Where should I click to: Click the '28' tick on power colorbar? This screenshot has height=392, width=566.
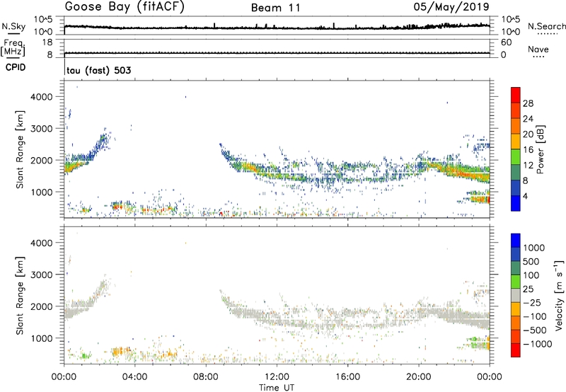point(528,103)
